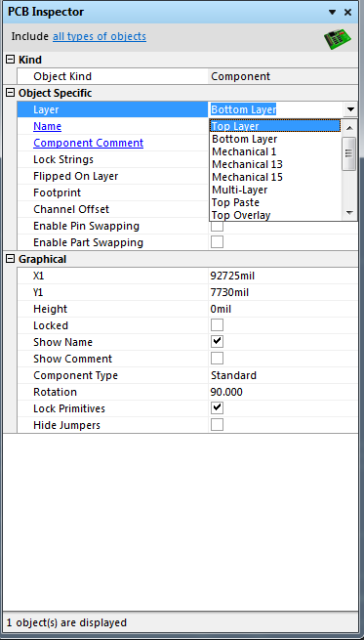
Task: Click the layer list scroll up arrow
Action: coord(349,128)
